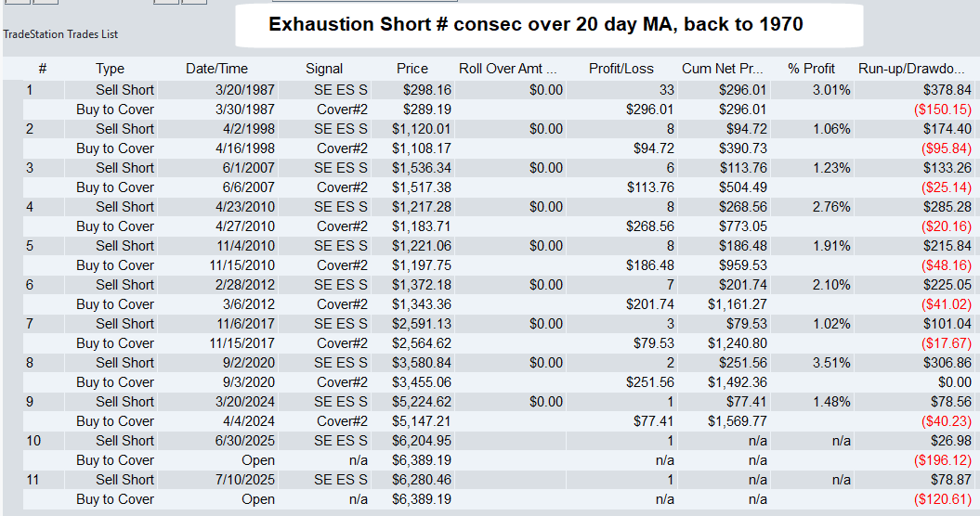Select the Price column header

412,69
